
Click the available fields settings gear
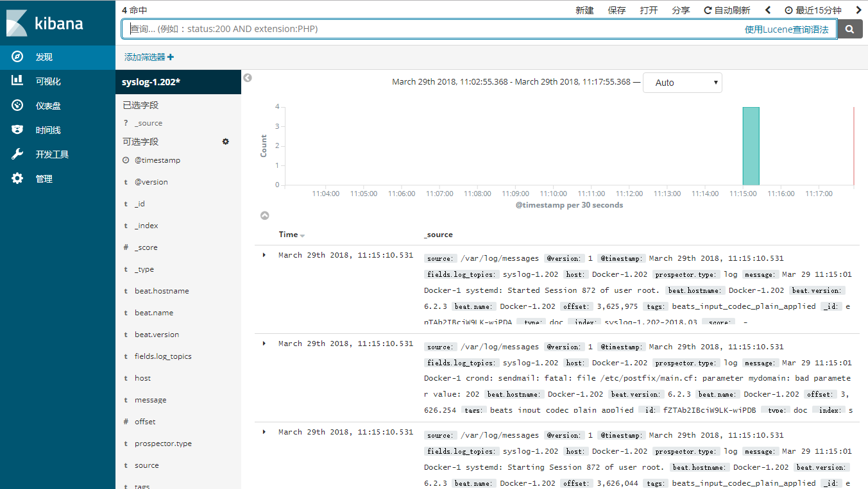(225, 142)
